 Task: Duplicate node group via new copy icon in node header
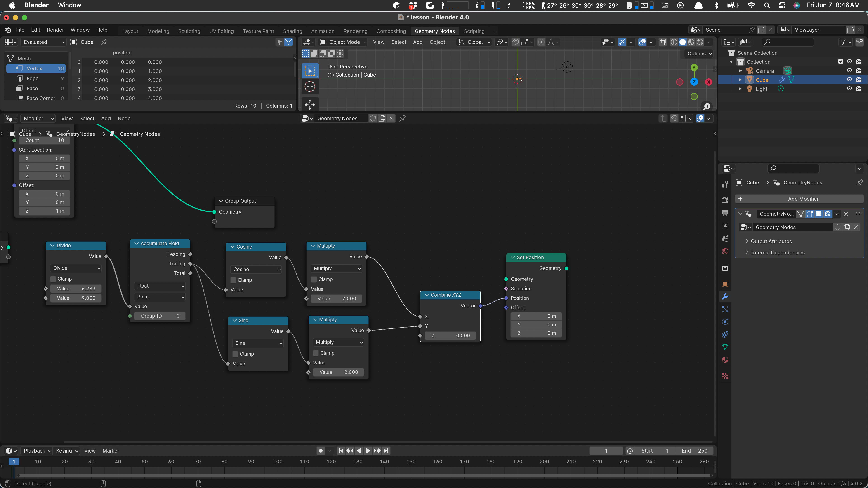tap(382, 118)
